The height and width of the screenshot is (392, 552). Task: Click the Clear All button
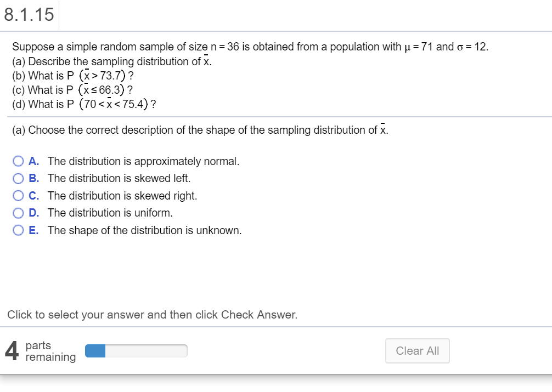click(417, 350)
